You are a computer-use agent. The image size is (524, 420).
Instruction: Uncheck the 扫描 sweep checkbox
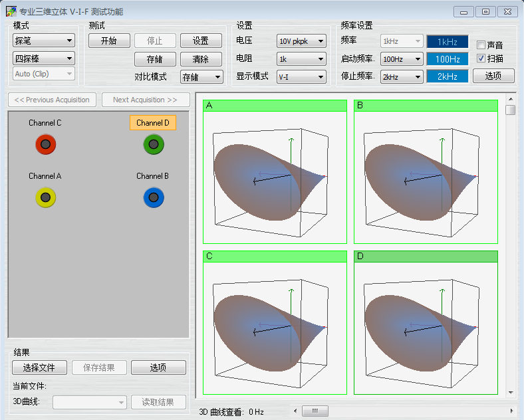(x=481, y=58)
